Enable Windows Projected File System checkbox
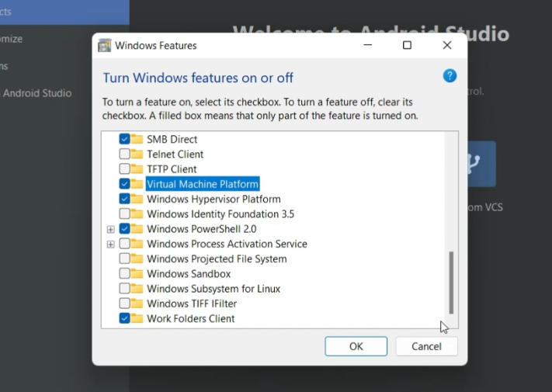552x392 pixels. pyautogui.click(x=124, y=258)
